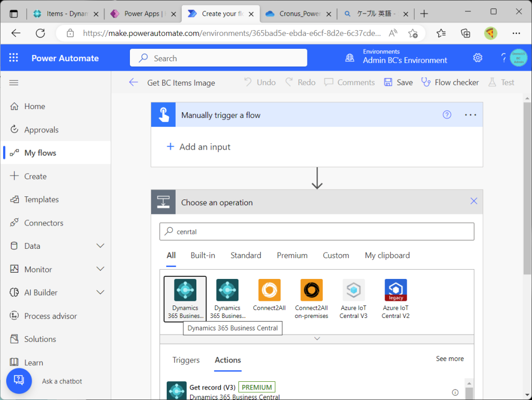Toggle the left navigation hamburger menu
Image resolution: width=532 pixels, height=400 pixels.
click(14, 83)
